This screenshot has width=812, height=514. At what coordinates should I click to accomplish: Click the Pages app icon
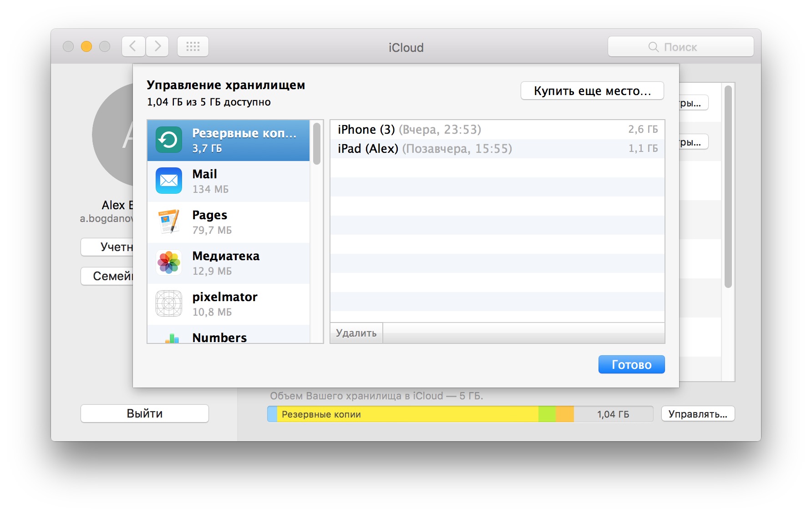pos(169,222)
